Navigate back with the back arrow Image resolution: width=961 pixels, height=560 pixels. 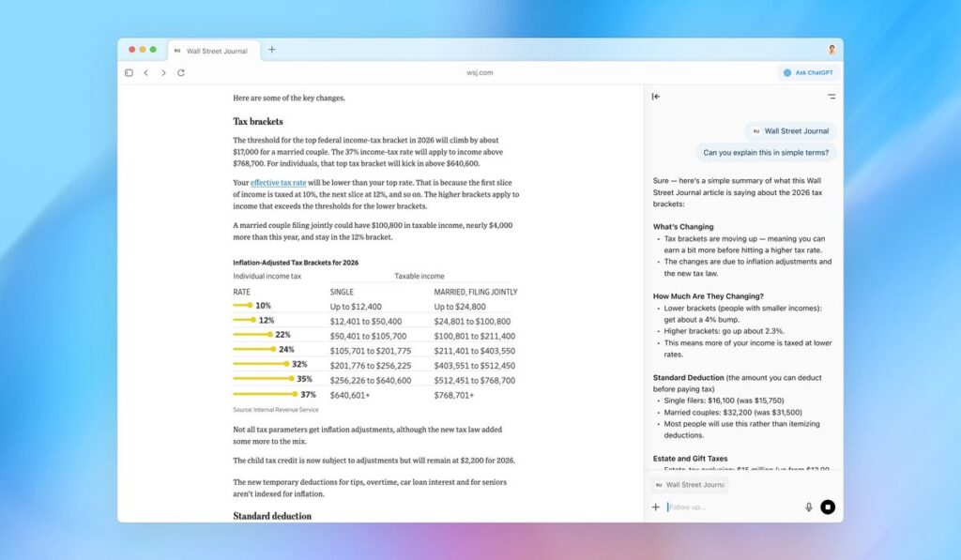pos(146,72)
